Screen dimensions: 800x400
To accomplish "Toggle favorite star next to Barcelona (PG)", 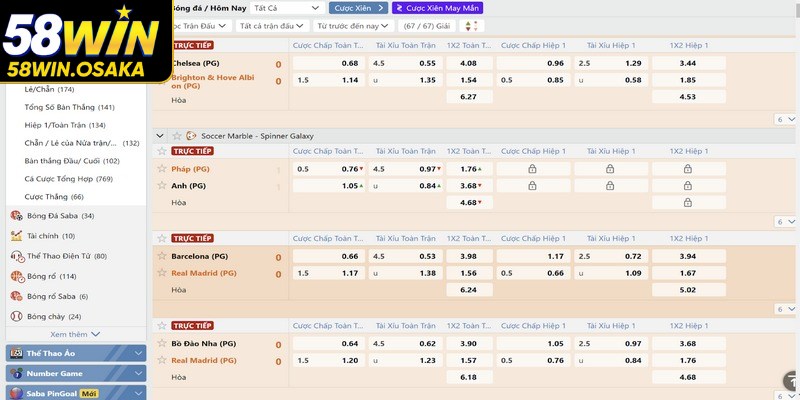I will [160, 256].
